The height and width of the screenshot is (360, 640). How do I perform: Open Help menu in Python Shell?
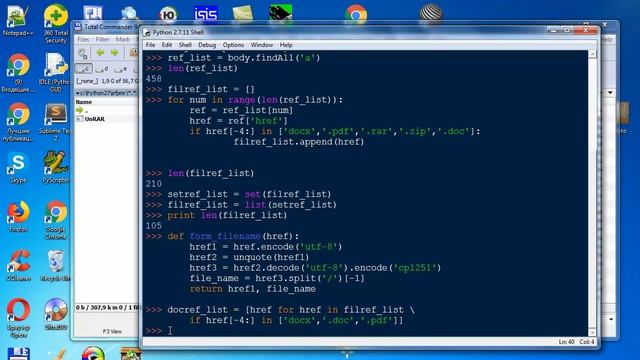286,45
